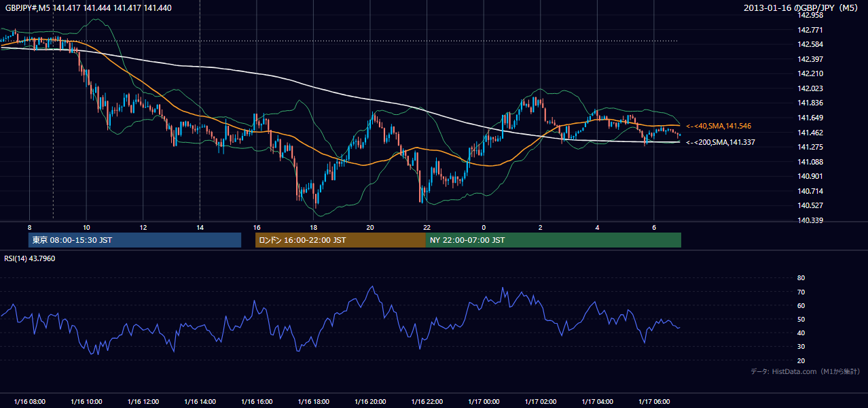Click the HistData.com data source credit
The image size is (868, 408).
(x=806, y=371)
